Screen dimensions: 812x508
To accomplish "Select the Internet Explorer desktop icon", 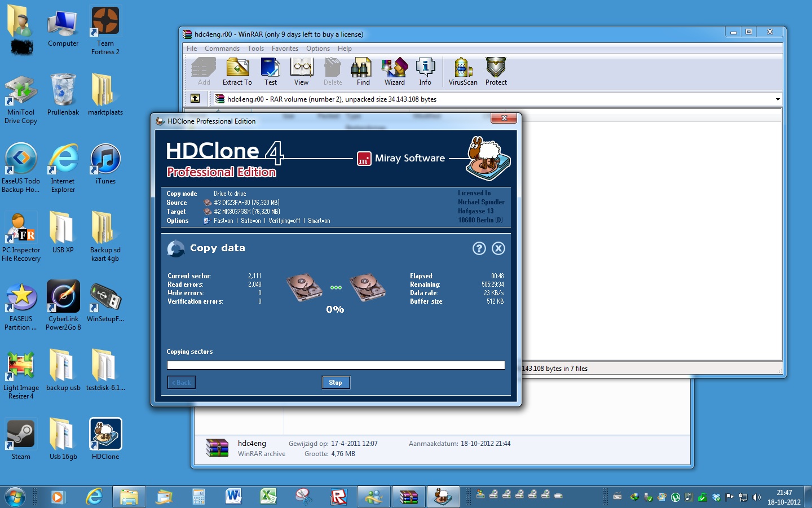I will point(63,168).
